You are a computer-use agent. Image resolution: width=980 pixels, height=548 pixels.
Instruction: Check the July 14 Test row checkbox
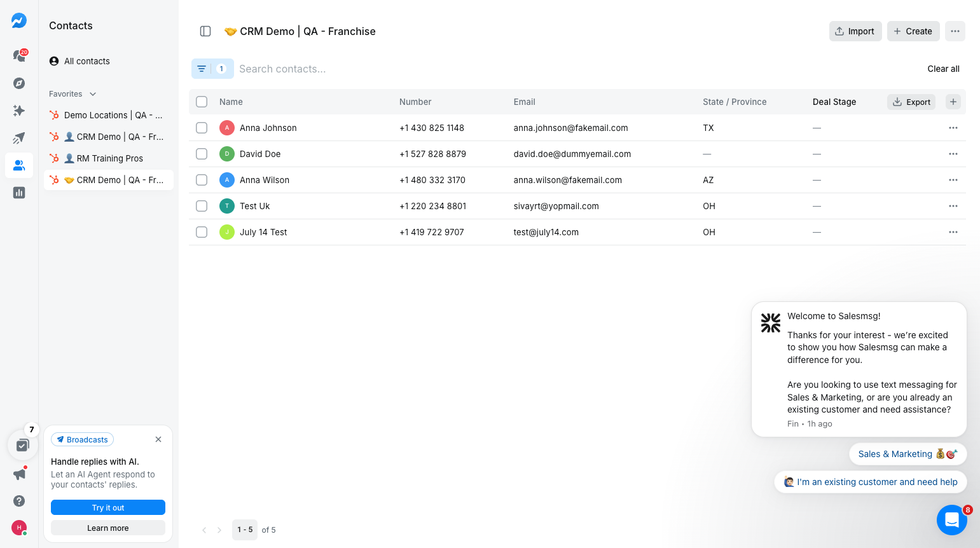[202, 232]
